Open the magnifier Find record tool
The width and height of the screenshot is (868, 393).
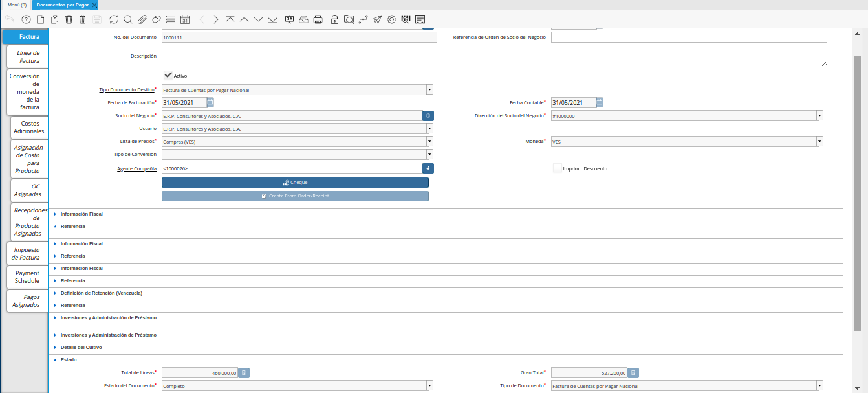[x=127, y=19]
